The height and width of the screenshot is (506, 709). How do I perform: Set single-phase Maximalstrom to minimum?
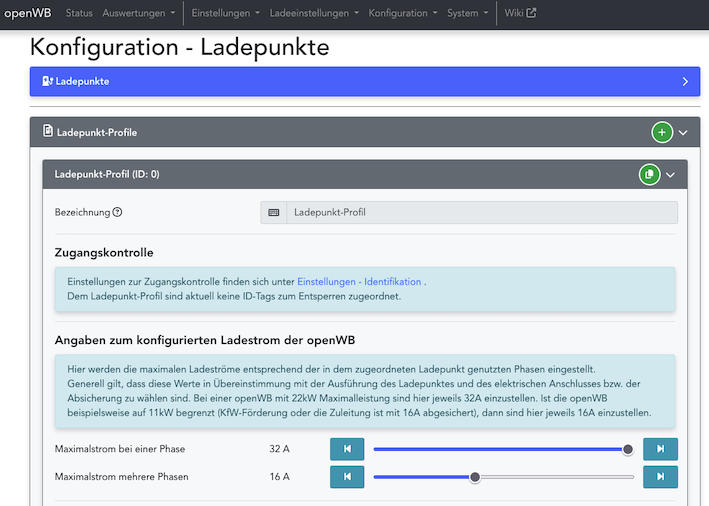[x=347, y=449]
